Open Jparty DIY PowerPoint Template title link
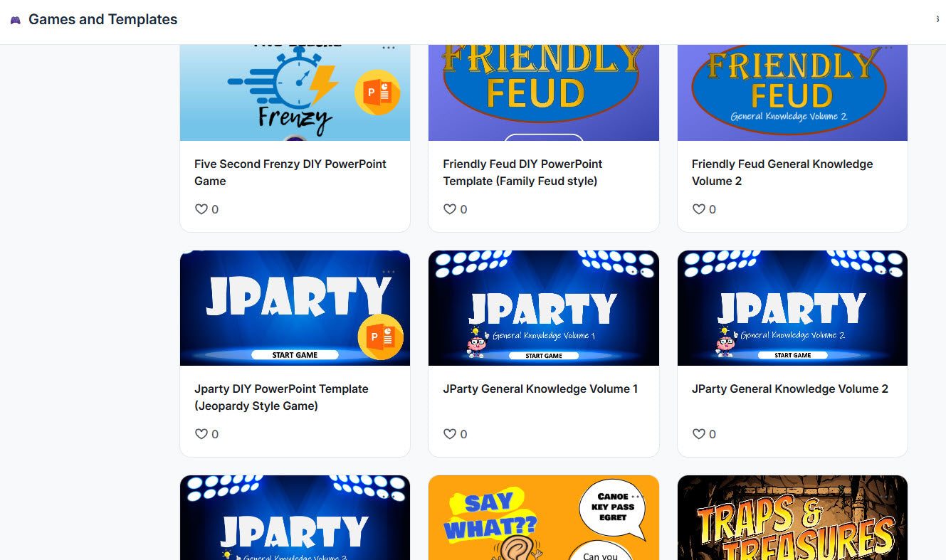The width and height of the screenshot is (946, 560). coord(281,397)
